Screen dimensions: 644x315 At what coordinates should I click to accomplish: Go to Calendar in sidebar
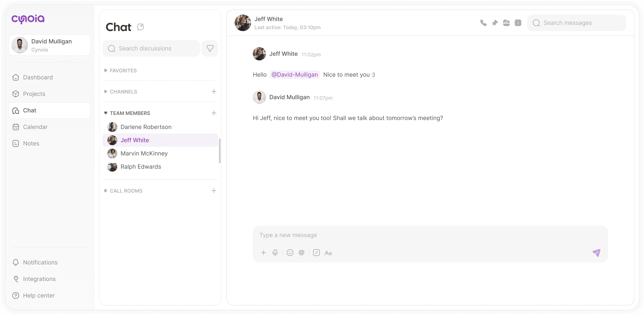pos(35,127)
